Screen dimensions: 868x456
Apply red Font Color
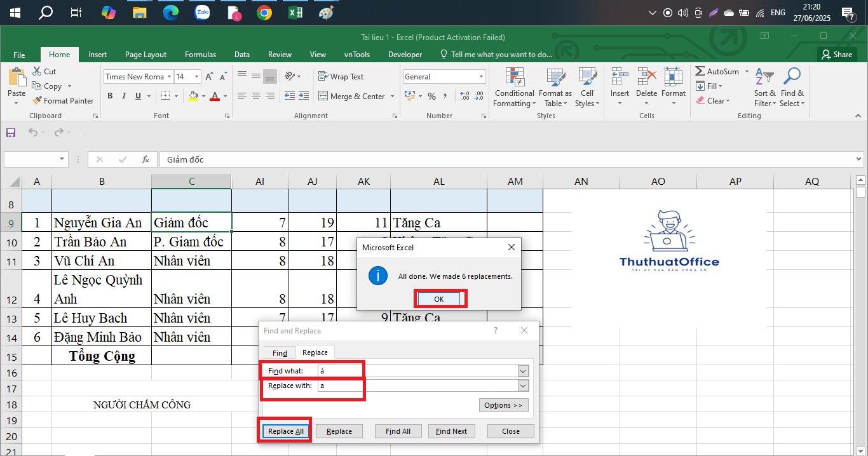(215, 96)
